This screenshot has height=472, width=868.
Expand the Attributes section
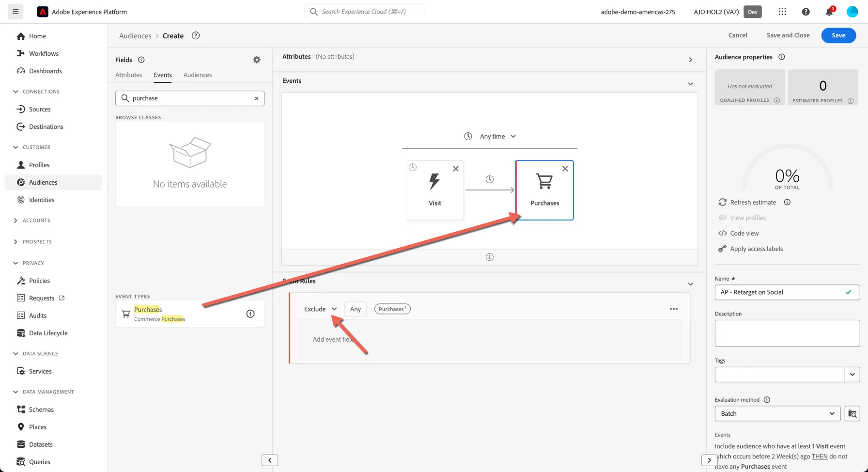click(690, 60)
